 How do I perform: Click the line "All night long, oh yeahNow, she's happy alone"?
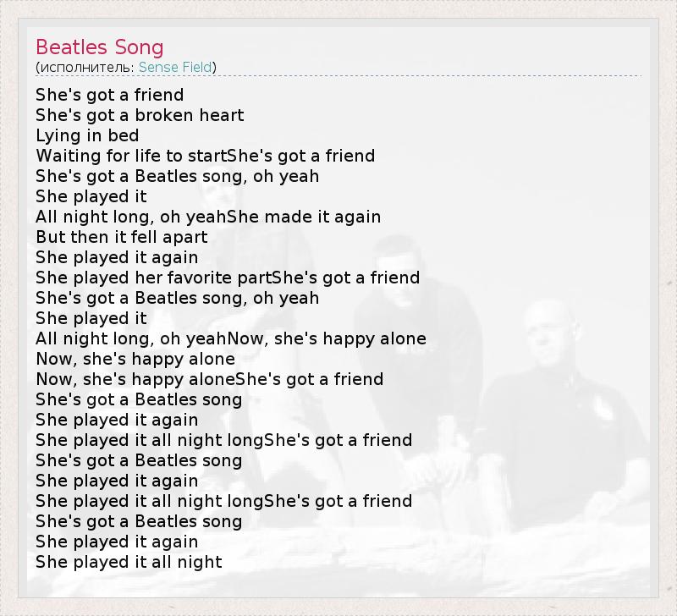pyautogui.click(x=230, y=338)
